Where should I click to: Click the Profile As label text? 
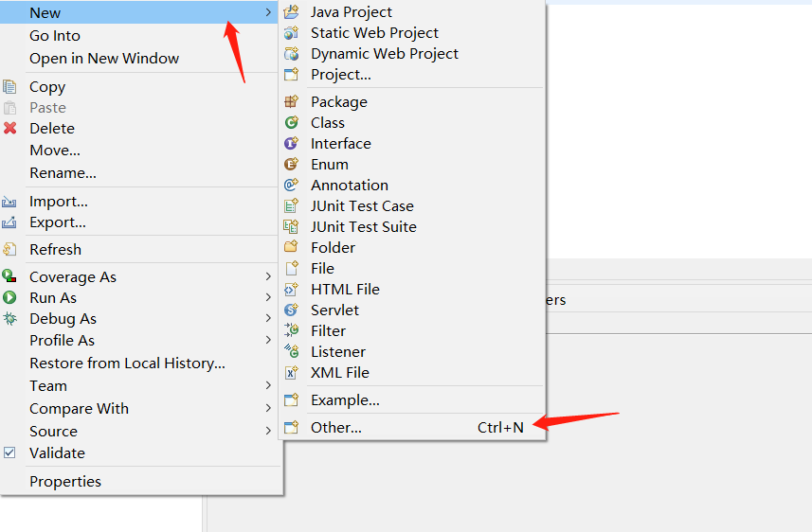coord(63,341)
